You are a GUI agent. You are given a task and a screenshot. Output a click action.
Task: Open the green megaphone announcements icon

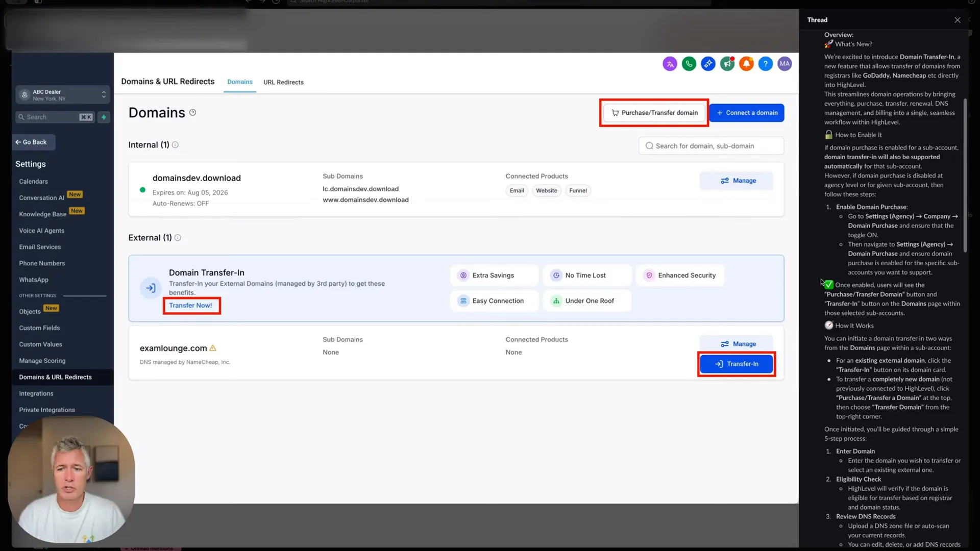pos(727,64)
